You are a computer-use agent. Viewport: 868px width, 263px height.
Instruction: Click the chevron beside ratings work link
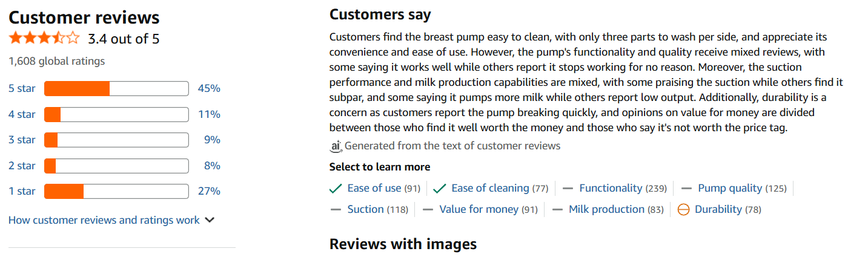coord(210,220)
